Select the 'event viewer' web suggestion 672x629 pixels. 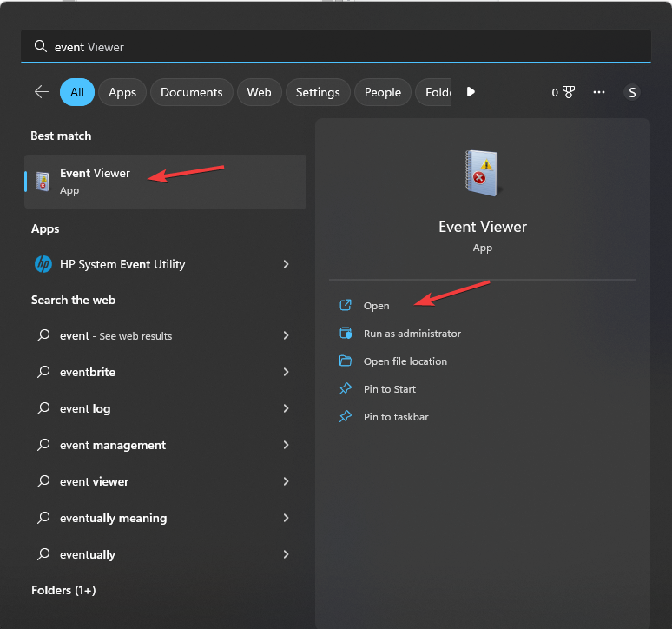tap(166, 481)
